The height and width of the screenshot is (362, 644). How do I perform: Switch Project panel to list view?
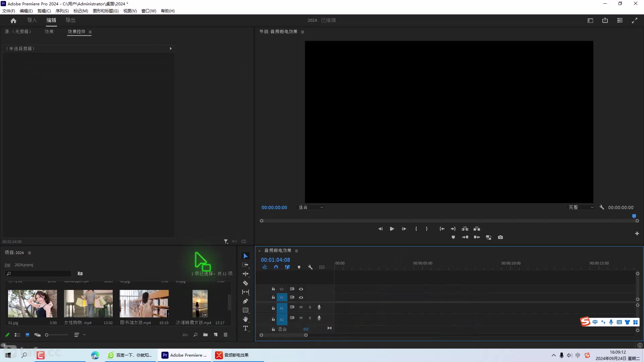pos(17,335)
